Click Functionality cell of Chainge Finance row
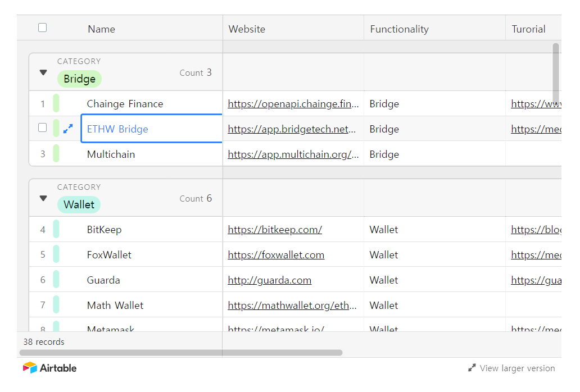The image size is (580, 392). (434, 104)
